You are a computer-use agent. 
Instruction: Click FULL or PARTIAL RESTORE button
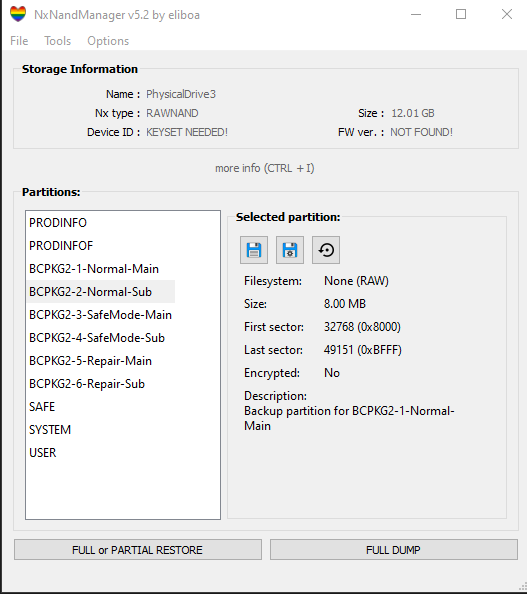point(138,550)
